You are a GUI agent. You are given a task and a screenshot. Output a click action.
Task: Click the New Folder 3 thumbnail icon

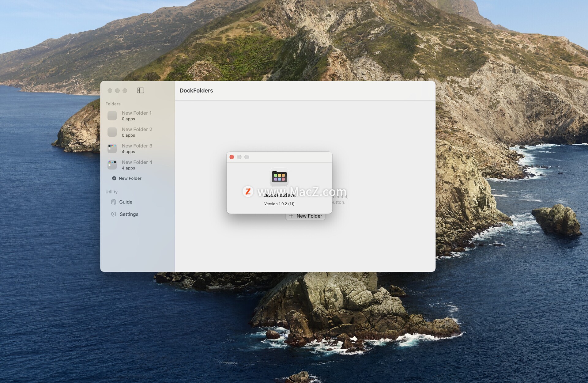tap(112, 148)
